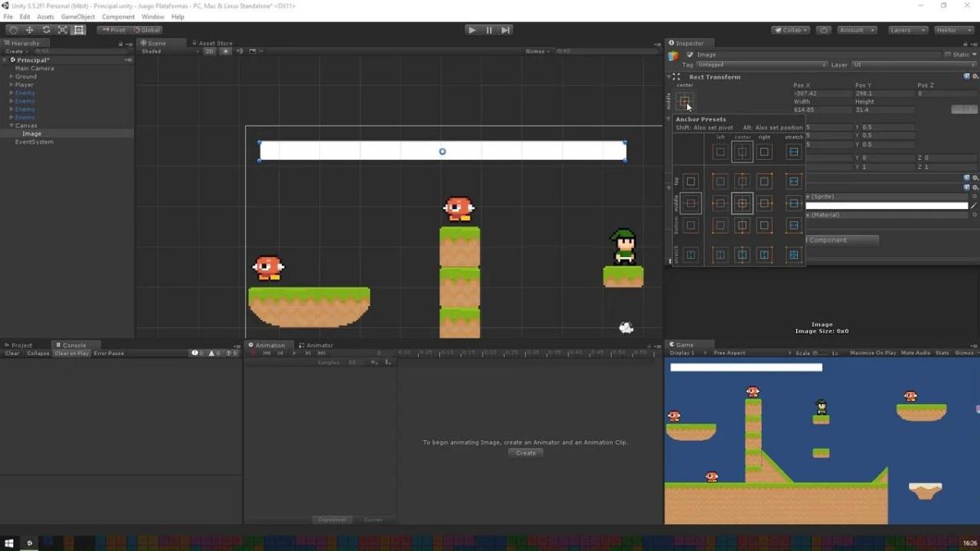980x551 pixels.
Task: Open the Shaded draw mode dropdown
Action: pyautogui.click(x=169, y=51)
